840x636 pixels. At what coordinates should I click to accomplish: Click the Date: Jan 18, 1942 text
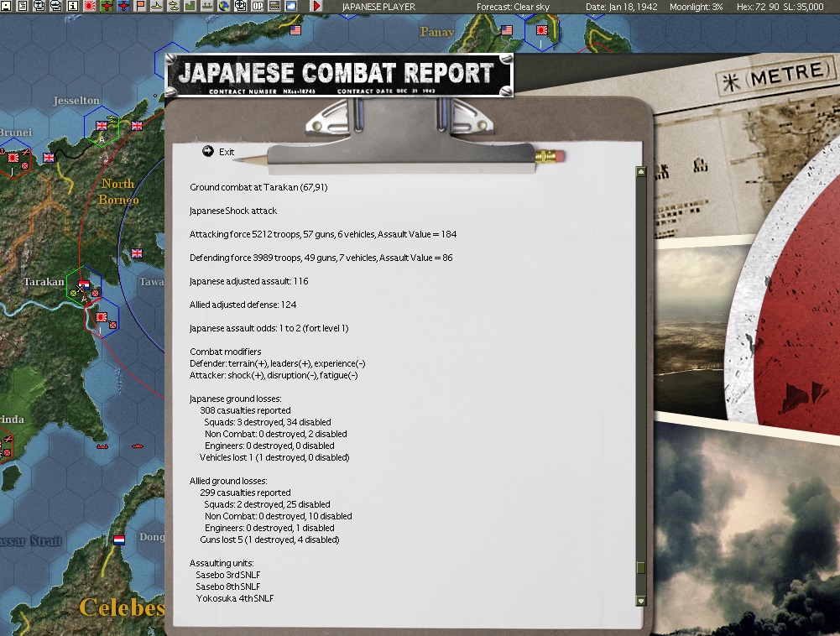click(x=622, y=7)
